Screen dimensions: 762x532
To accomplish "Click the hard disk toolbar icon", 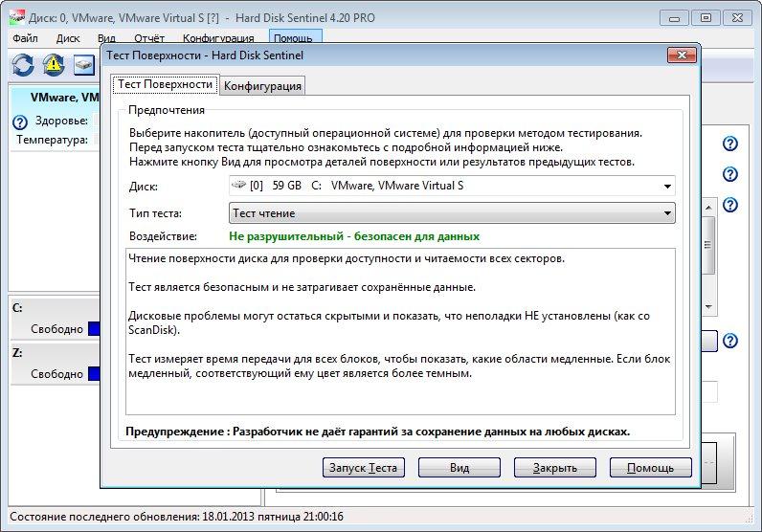I will 84,65.
